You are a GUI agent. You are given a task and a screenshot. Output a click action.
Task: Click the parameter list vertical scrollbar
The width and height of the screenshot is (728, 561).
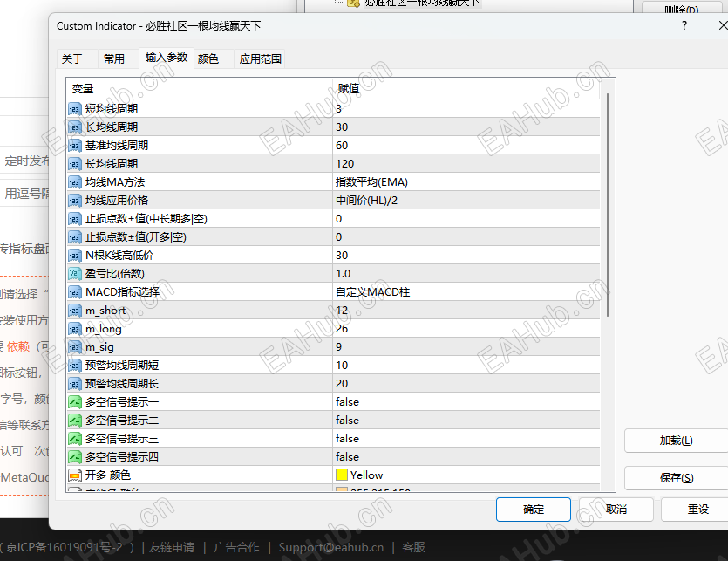(608, 205)
